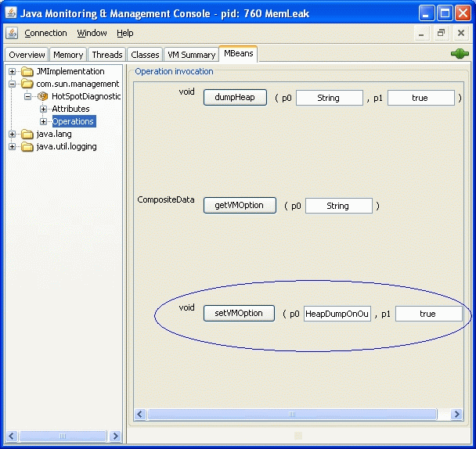Screen dimensions: 476x449
Task: Expand the JMImplementation node
Action: click(12, 72)
